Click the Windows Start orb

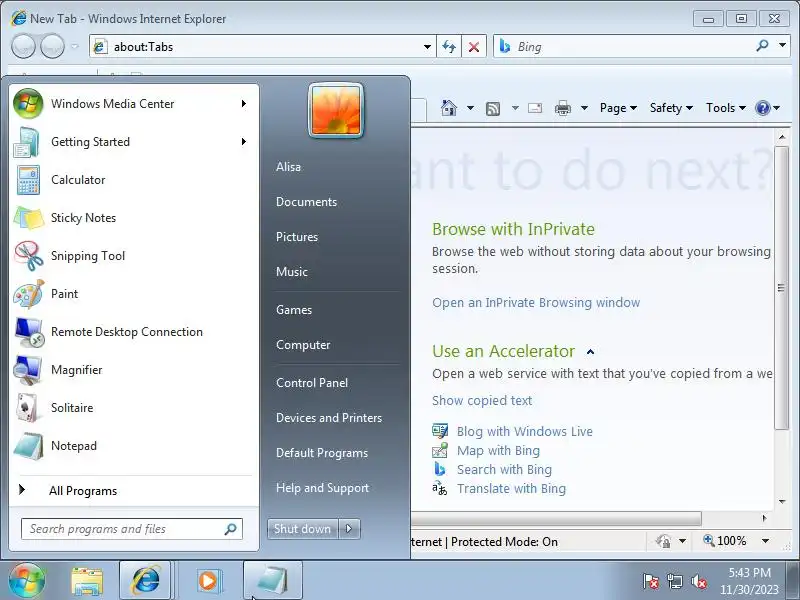coord(27,580)
